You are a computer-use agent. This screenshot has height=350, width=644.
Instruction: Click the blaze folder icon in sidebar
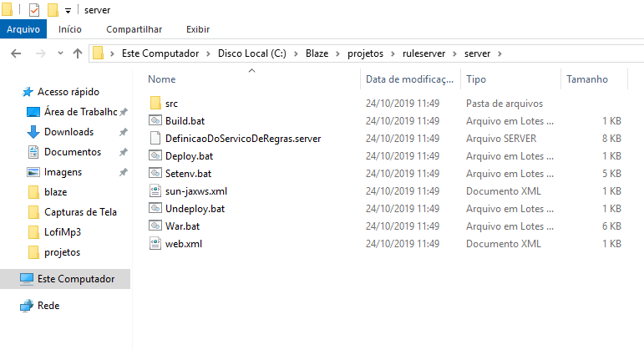tap(33, 192)
